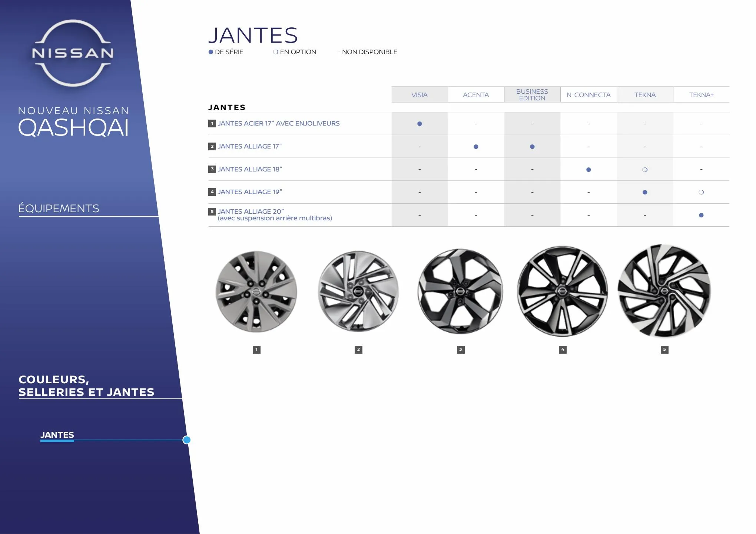Click standard dot for alloy 17" on ACENTA
The image size is (756, 534).
point(476,147)
